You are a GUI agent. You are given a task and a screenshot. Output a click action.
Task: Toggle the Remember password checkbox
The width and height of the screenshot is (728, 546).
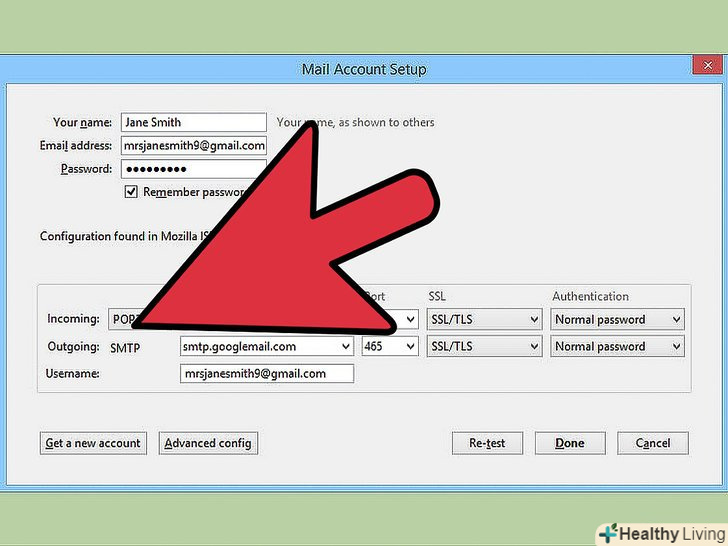click(131, 192)
